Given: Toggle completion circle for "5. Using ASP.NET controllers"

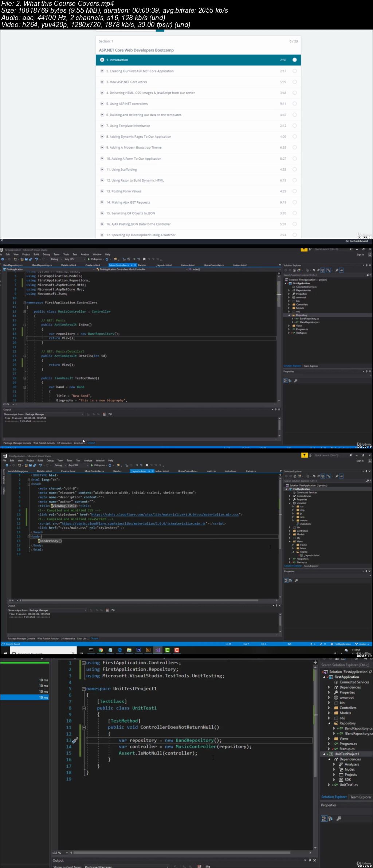Looking at the screenshot, I should point(295,104).
